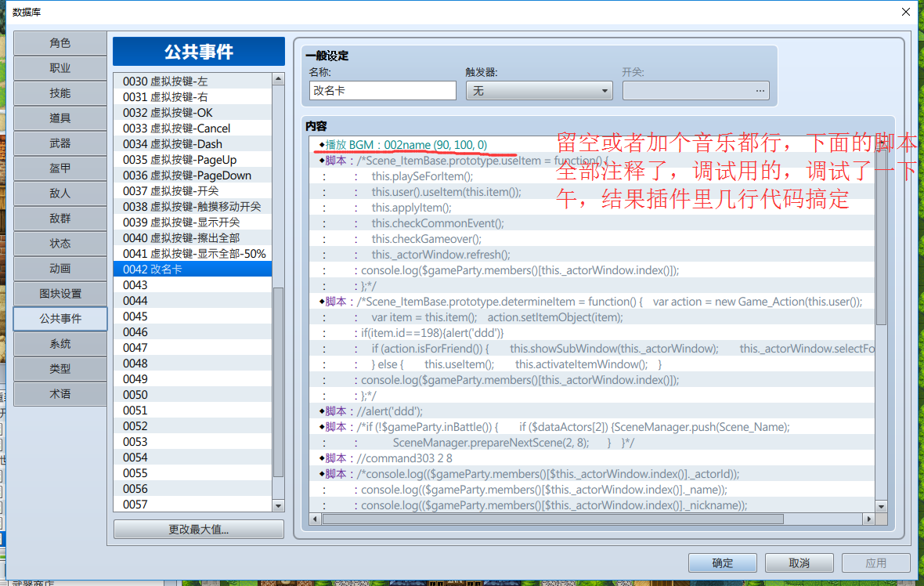Click 更改最大值... button
Screen dimensions: 924x586
pyautogui.click(x=199, y=530)
